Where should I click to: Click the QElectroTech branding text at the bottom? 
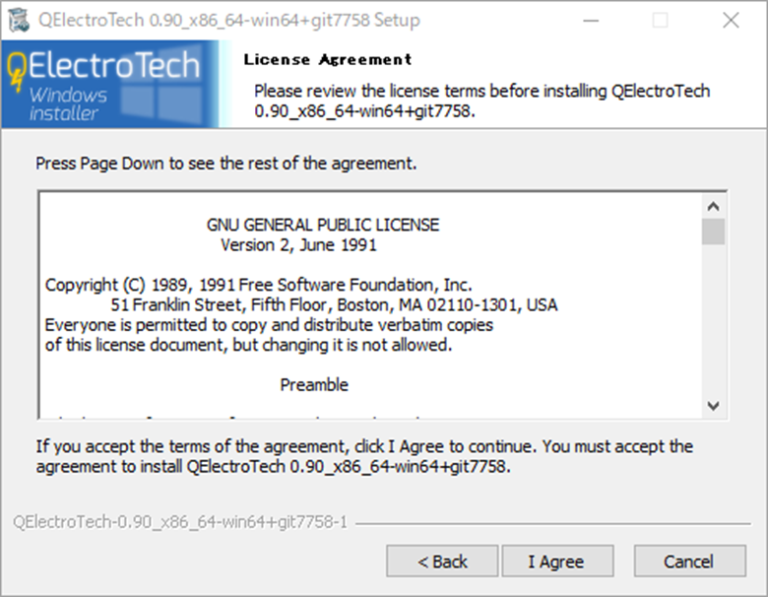(x=180, y=523)
